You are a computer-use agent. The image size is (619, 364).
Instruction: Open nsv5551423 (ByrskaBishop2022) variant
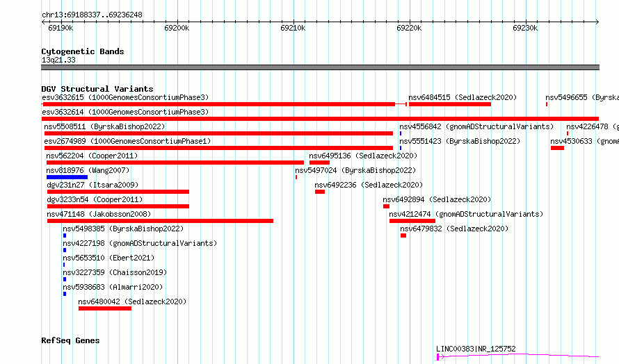pyautogui.click(x=460, y=141)
